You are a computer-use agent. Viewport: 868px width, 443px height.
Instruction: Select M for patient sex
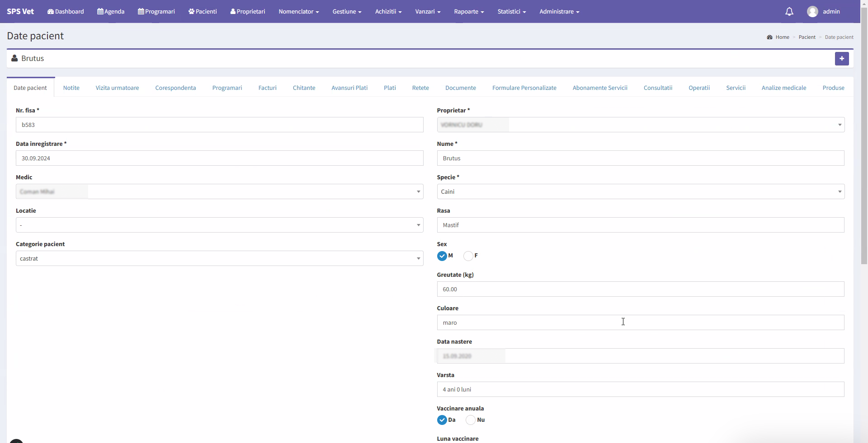[442, 256]
